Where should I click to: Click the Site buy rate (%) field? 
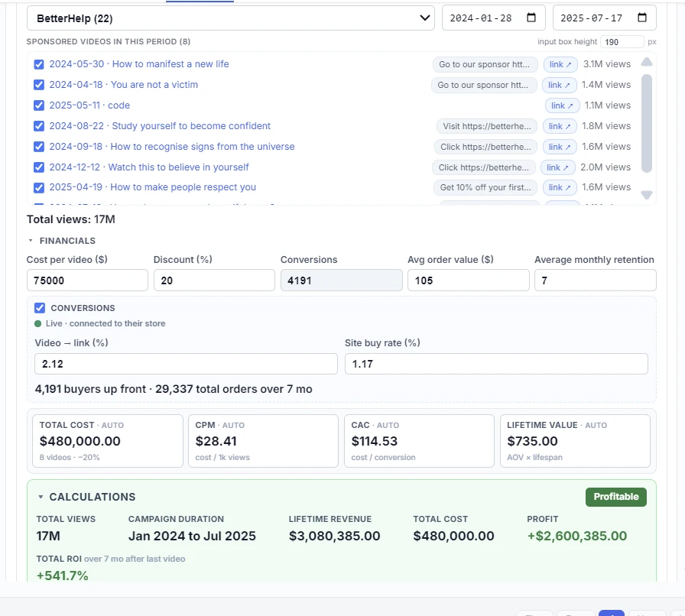pyautogui.click(x=496, y=364)
